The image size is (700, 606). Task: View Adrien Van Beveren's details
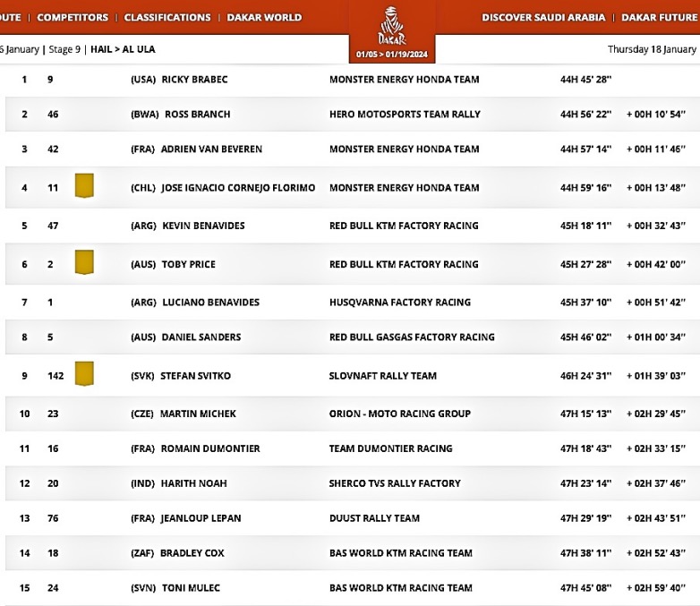click(x=211, y=149)
